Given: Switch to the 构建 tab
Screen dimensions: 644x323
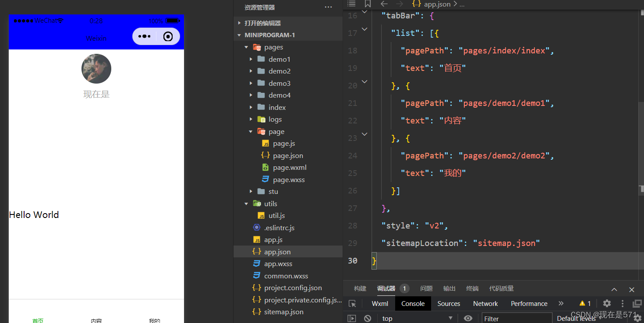Looking at the screenshot, I should click(x=360, y=288).
